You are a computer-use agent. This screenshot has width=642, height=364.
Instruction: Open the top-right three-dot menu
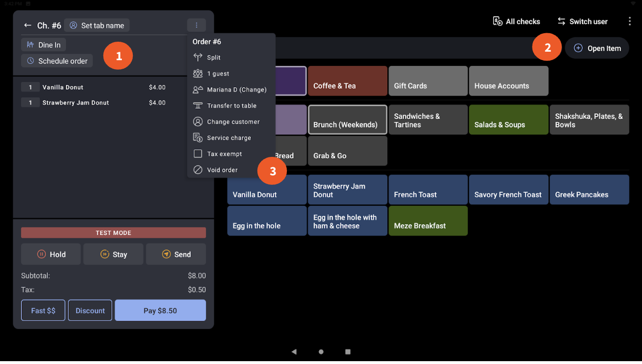tap(629, 21)
